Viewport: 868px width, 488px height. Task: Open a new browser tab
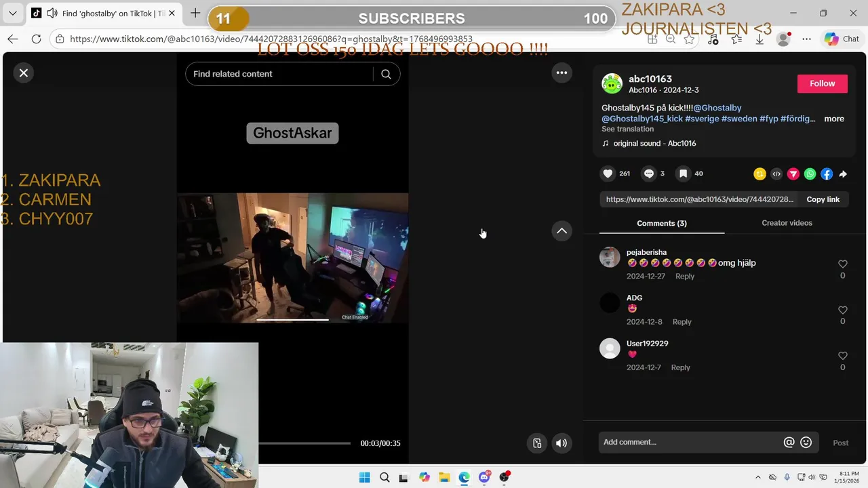click(x=195, y=13)
